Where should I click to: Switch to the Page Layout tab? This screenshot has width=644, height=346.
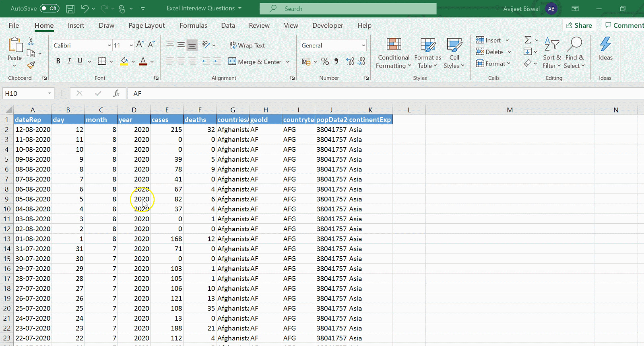[x=147, y=25]
